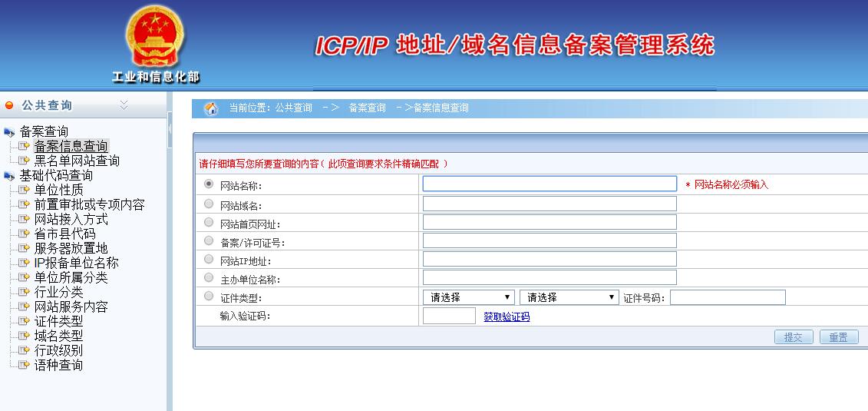868x411 pixels.
Task: Click the icon beside 语种查询
Action: click(x=24, y=365)
